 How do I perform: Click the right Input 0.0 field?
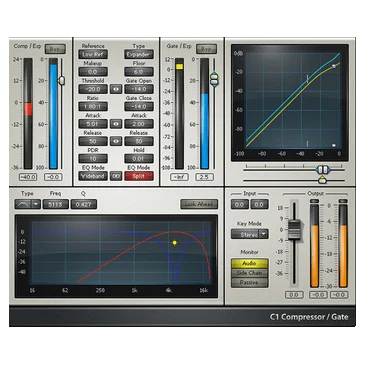tap(259, 204)
